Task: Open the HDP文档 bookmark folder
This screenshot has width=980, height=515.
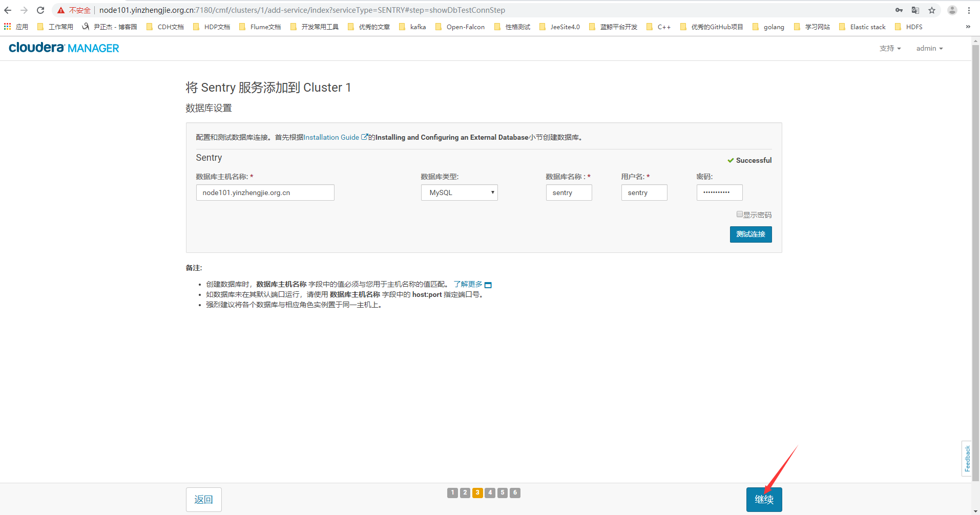Action: click(212, 27)
